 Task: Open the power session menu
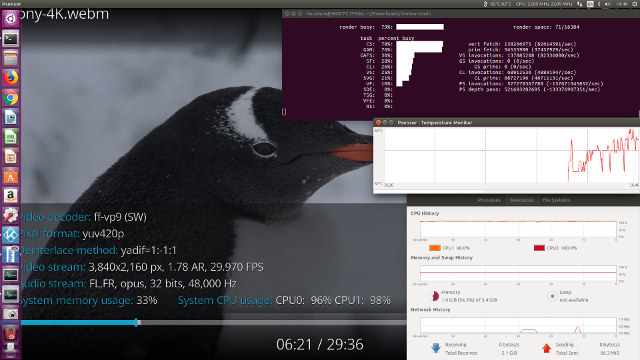(635, 4)
